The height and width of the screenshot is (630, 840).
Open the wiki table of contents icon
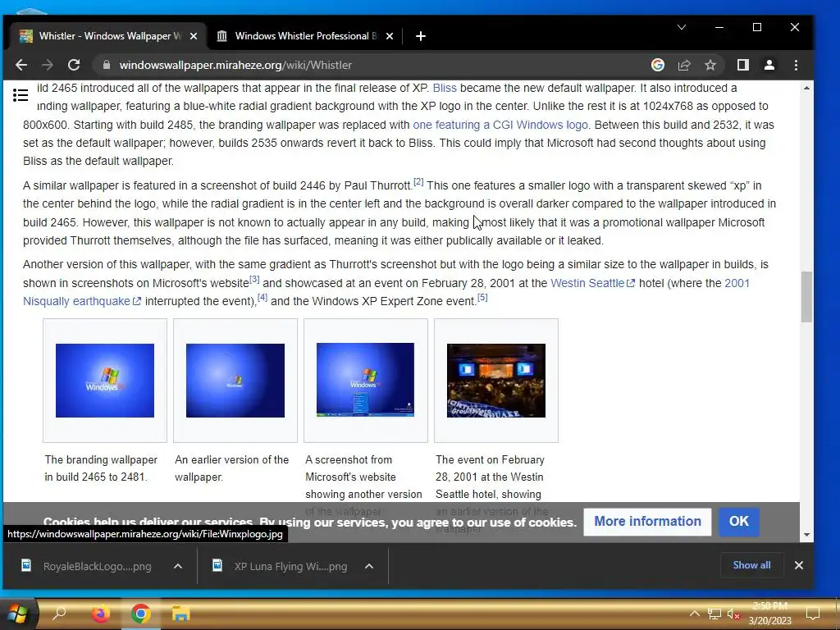(21, 95)
